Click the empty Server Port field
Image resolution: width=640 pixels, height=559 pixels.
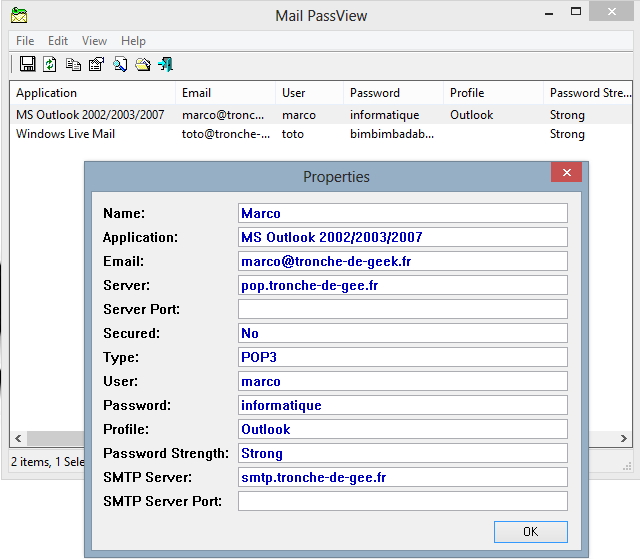(403, 309)
